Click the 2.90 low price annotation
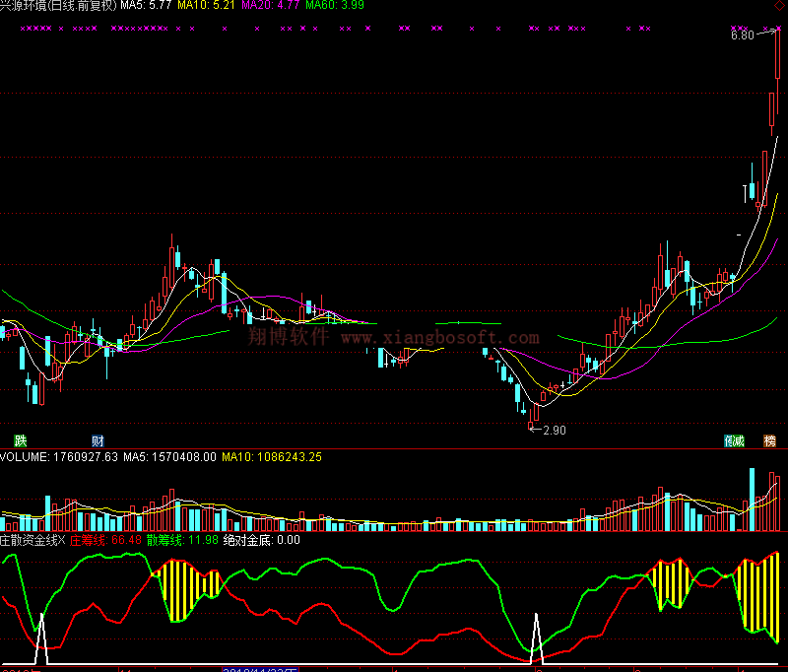Image resolution: width=788 pixels, height=672 pixels. 555,431
